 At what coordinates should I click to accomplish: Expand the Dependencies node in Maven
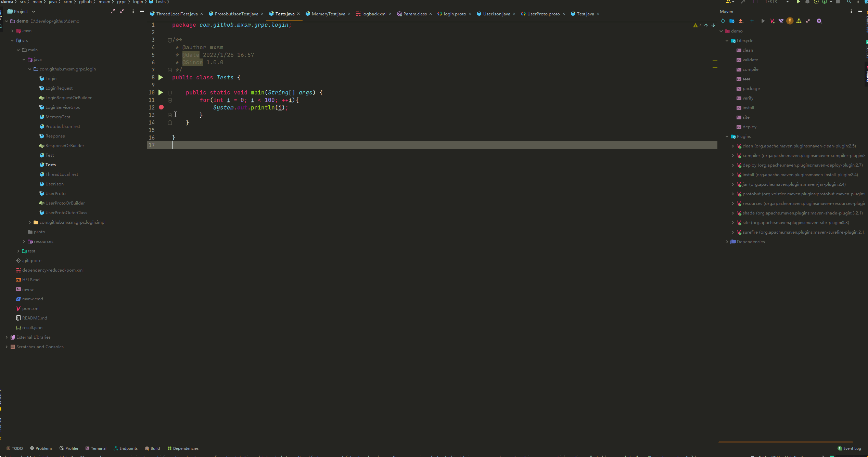(x=727, y=242)
